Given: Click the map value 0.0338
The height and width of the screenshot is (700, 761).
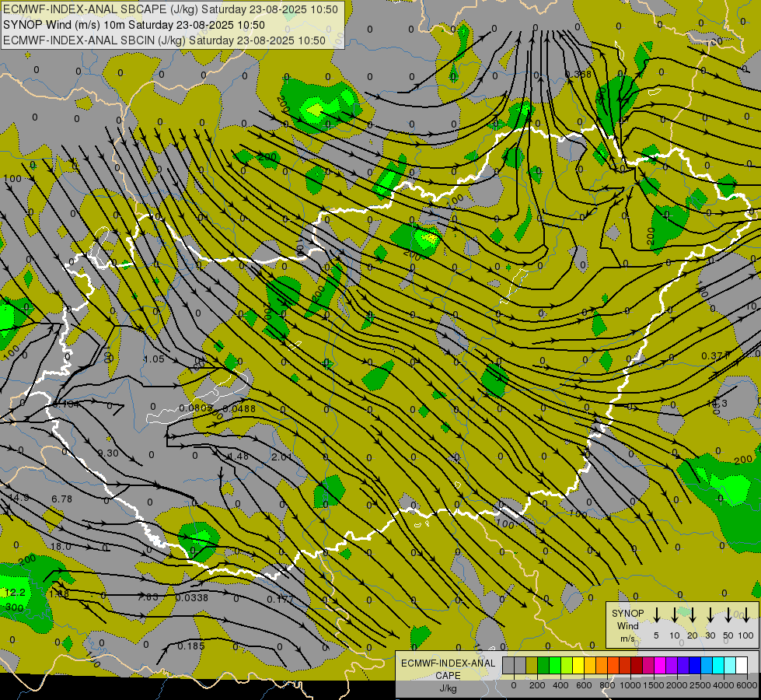Looking at the screenshot, I should (192, 597).
